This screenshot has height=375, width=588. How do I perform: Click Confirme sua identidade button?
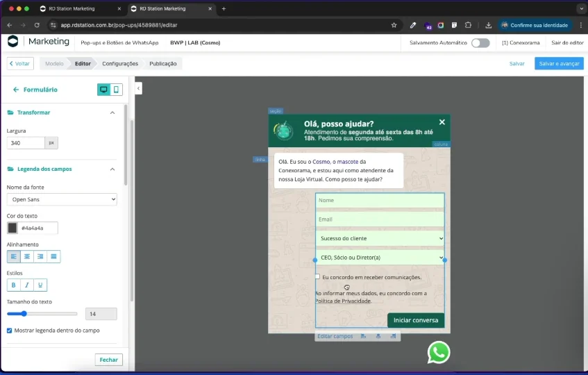(535, 25)
